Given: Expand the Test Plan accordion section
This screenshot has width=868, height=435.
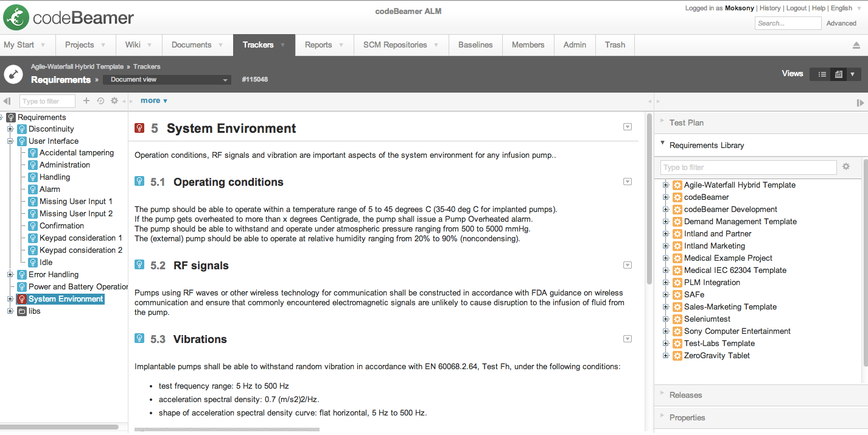Looking at the screenshot, I should (x=761, y=122).
